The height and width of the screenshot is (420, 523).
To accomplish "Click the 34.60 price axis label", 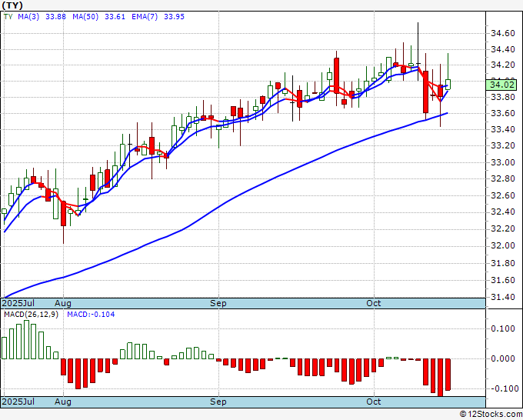I will point(503,33).
